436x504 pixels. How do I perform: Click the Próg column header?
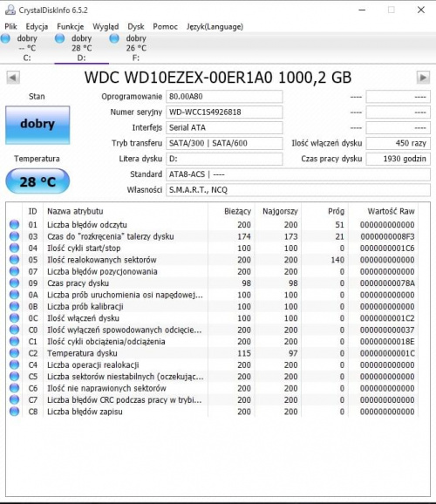[325, 211]
